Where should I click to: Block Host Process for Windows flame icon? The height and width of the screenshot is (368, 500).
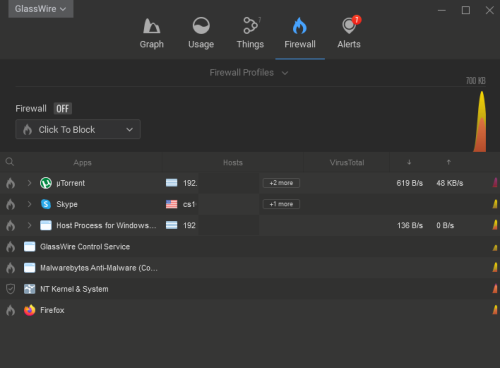point(11,226)
